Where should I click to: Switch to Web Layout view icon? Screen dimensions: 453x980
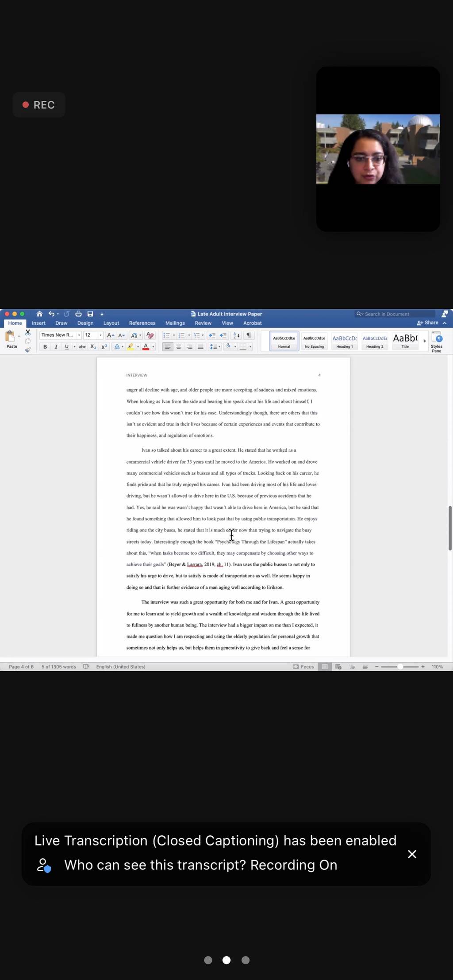(x=338, y=667)
